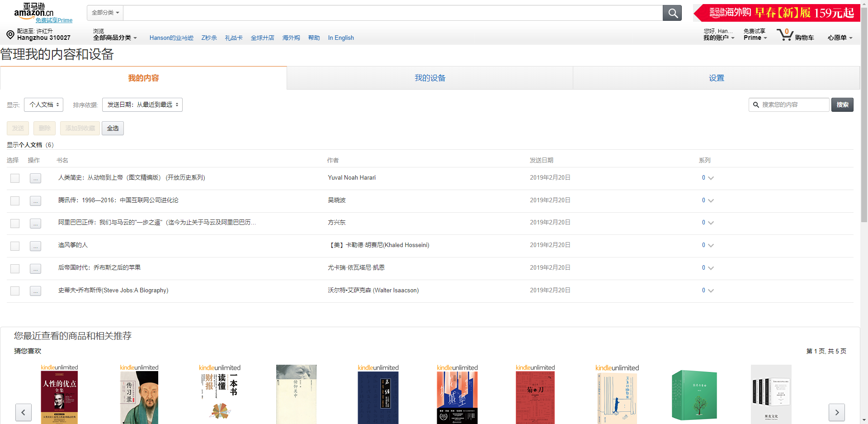The image size is (868, 424).
Task: Expand the 我的账户 dropdown
Action: pos(719,38)
